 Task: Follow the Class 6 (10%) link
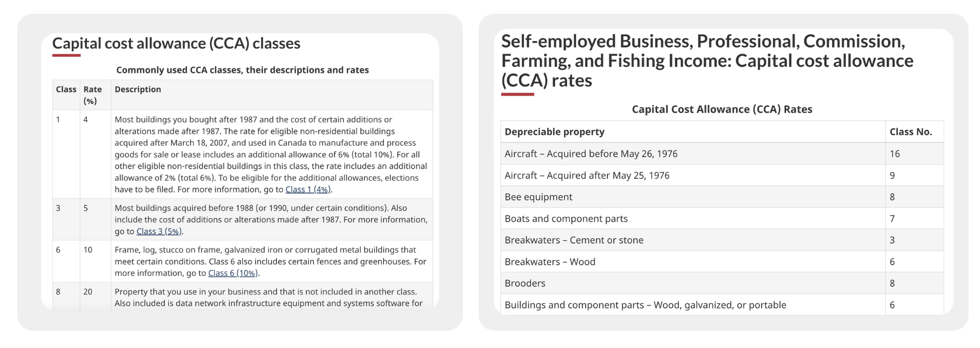click(233, 273)
